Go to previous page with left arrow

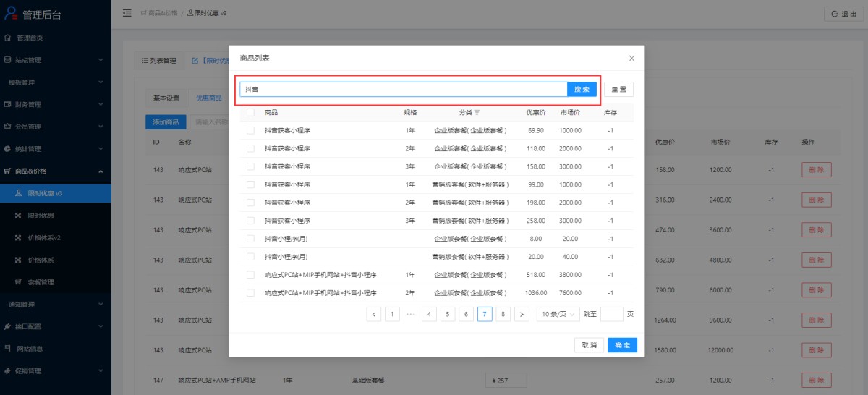374,314
